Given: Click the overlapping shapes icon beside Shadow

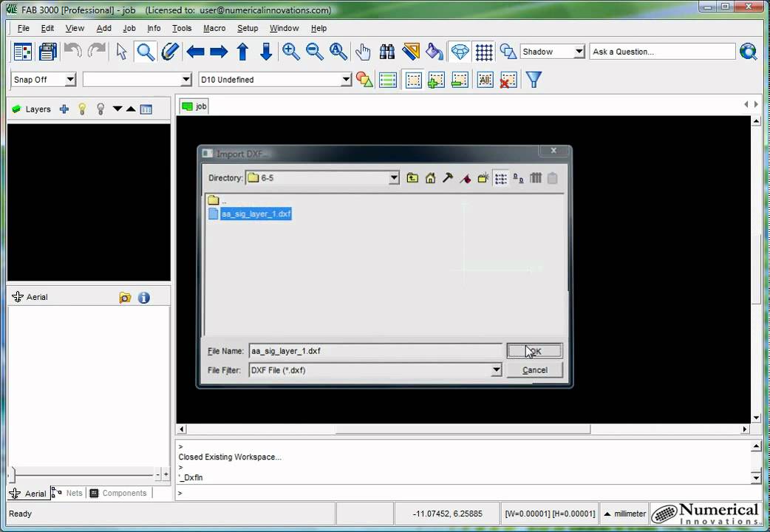Looking at the screenshot, I should tap(508, 52).
